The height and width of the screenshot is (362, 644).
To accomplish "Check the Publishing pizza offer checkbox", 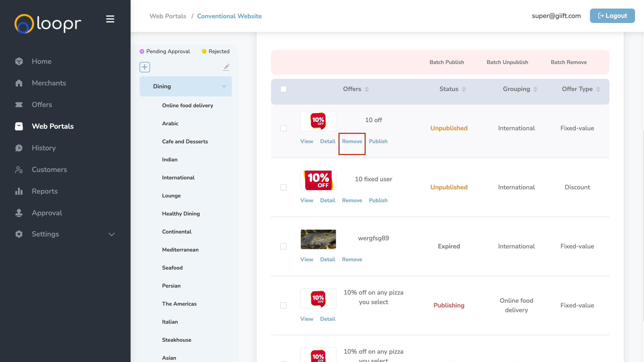I will pyautogui.click(x=283, y=305).
